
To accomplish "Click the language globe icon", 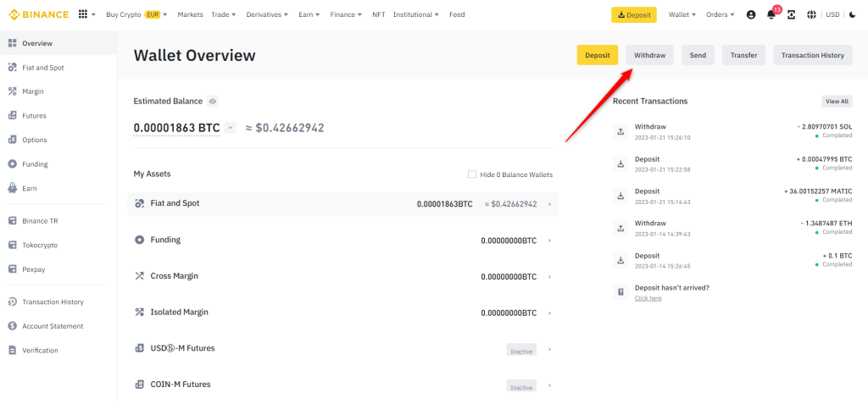I will click(x=811, y=15).
